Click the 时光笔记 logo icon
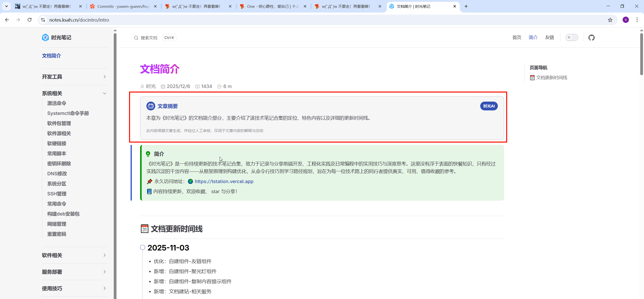 45,37
